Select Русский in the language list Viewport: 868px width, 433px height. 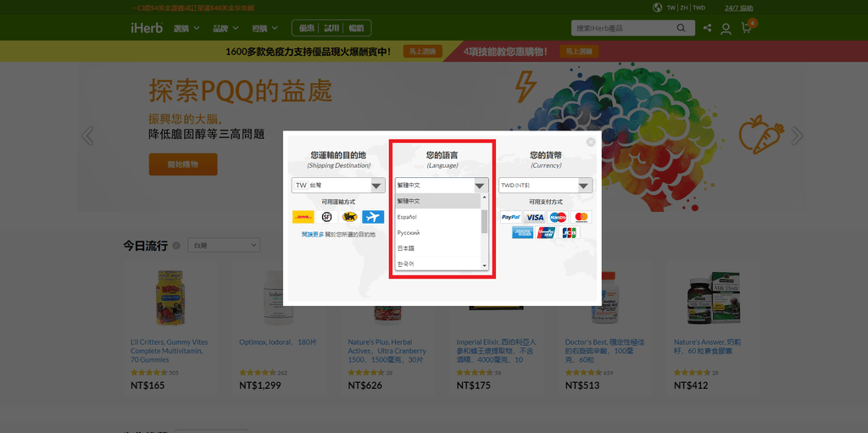click(x=438, y=232)
